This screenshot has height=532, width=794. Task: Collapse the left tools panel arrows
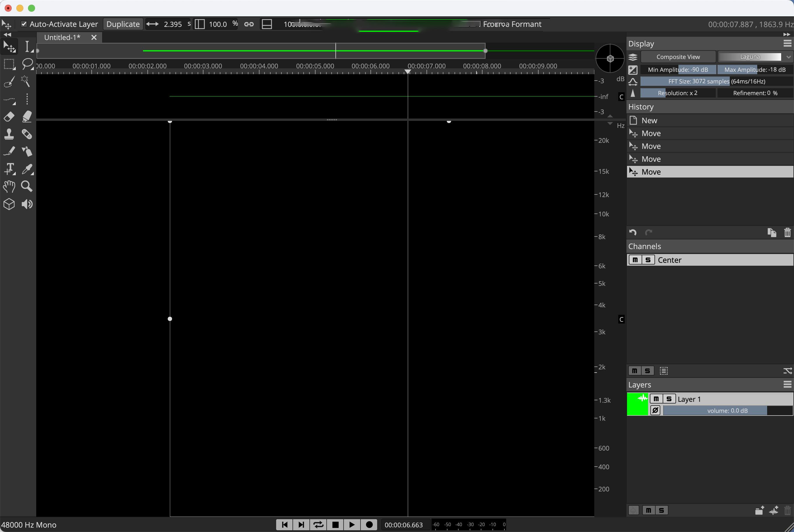tap(7, 34)
